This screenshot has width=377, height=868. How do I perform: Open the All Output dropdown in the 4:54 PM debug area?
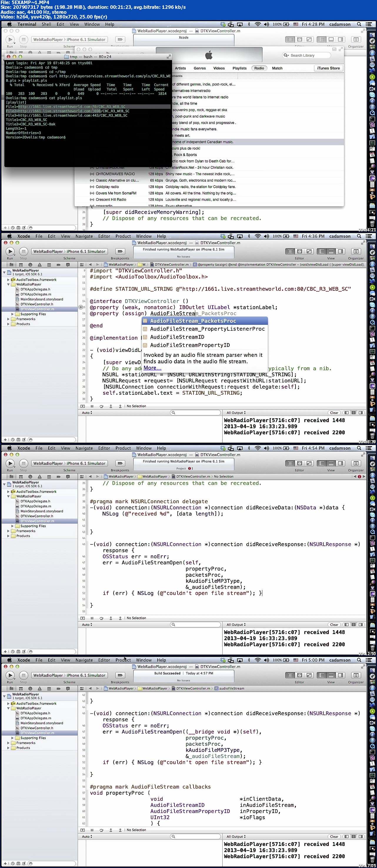(236, 625)
